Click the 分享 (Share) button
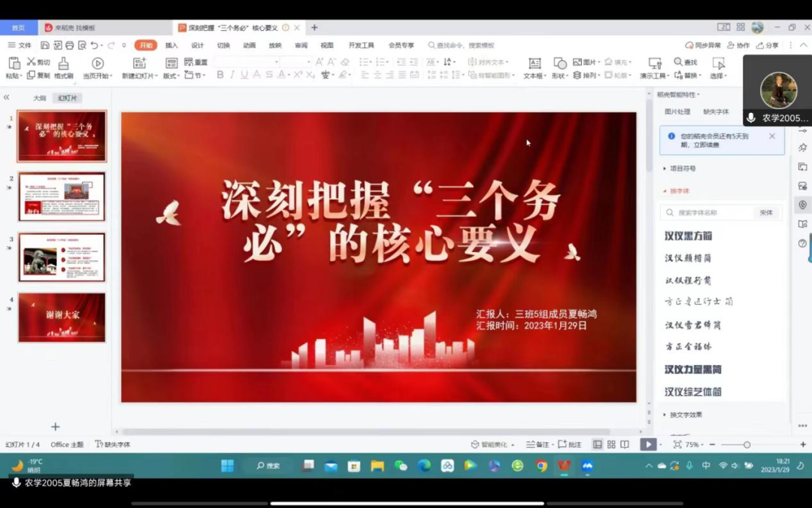 (767, 45)
